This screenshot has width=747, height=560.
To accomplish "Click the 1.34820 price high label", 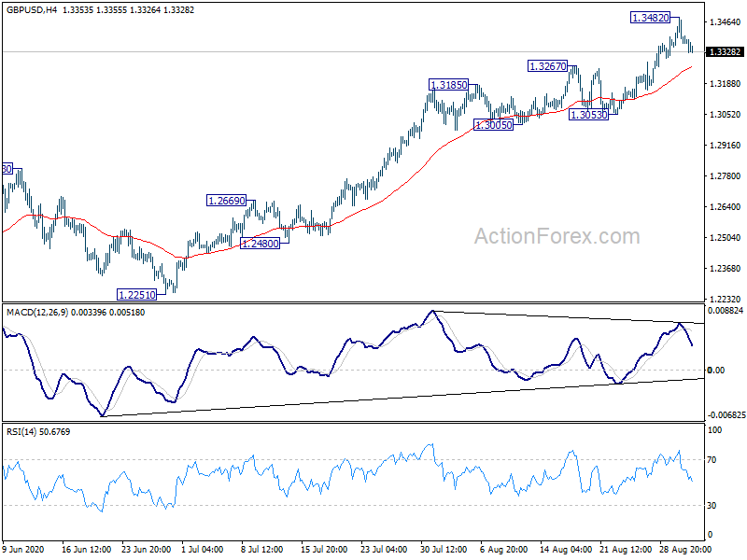I will 650,18.
